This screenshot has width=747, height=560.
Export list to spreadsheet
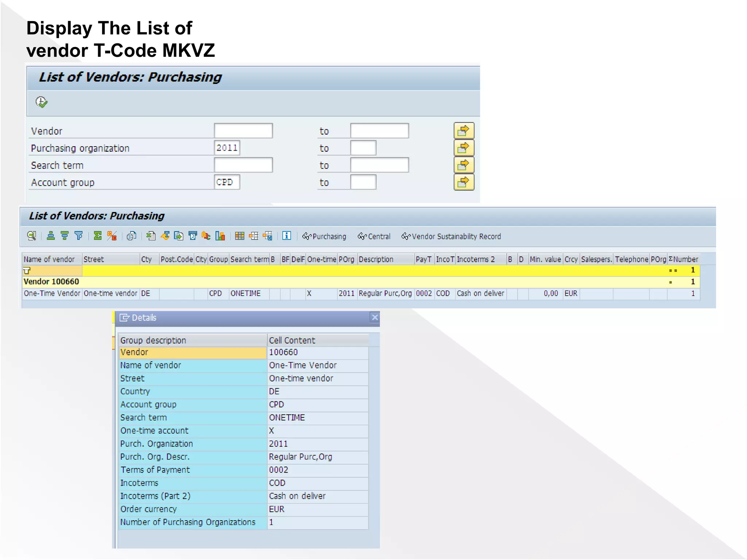[x=151, y=236]
